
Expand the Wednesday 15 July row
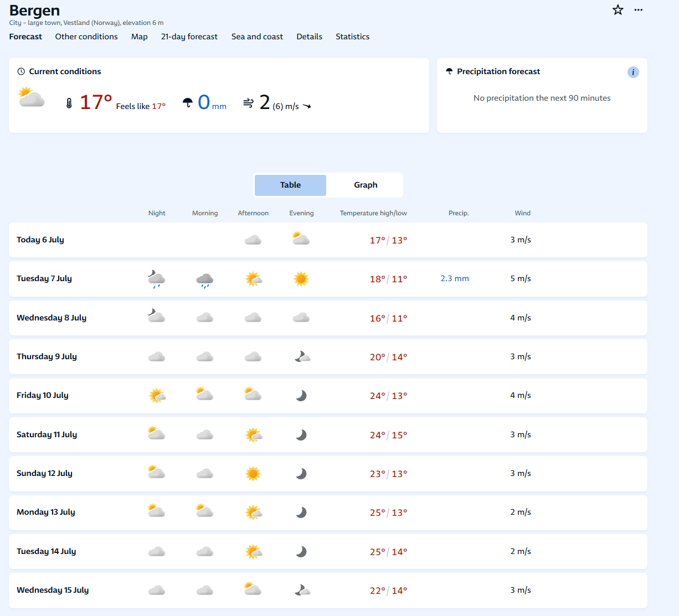328,590
